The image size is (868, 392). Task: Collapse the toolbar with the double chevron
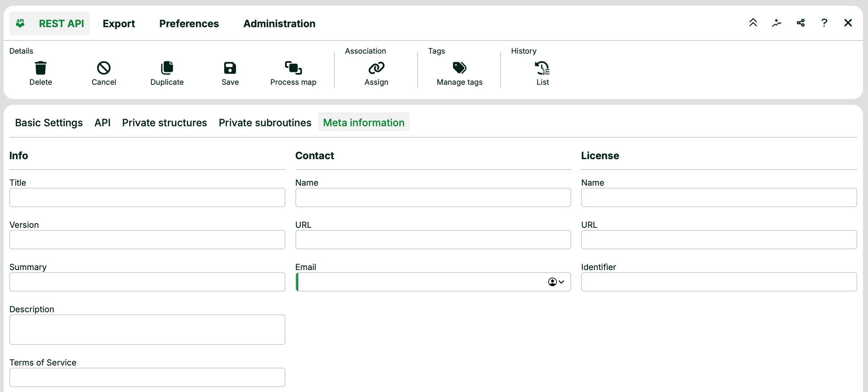click(753, 23)
